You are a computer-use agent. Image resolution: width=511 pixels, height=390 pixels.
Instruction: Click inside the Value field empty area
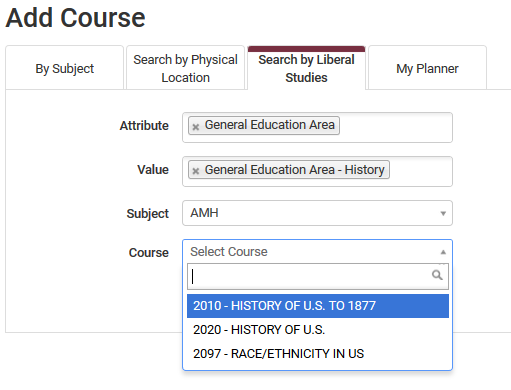(x=420, y=171)
